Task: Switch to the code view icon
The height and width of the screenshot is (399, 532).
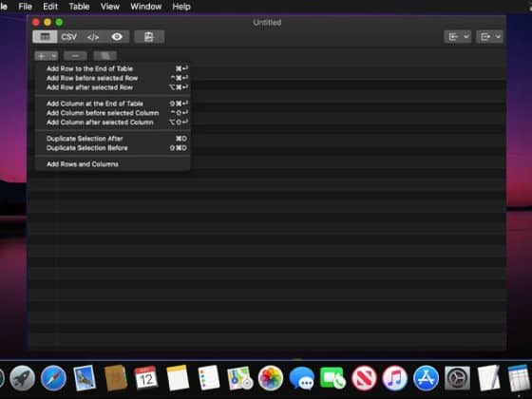Action: (93, 37)
